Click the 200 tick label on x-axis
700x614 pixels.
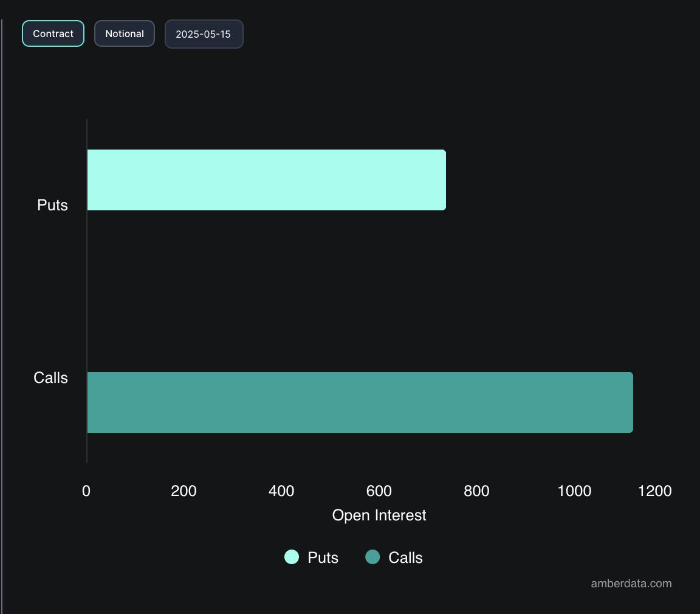coord(184,491)
